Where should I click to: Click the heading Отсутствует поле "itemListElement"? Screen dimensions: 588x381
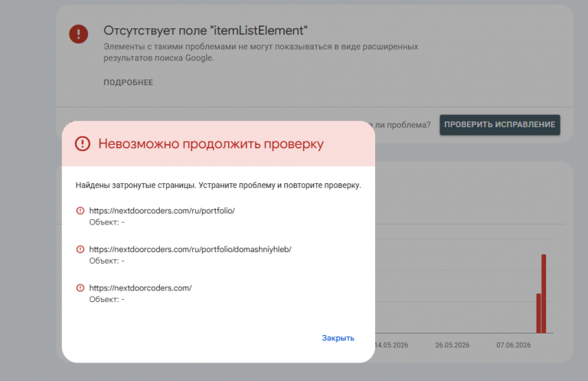pos(205,31)
